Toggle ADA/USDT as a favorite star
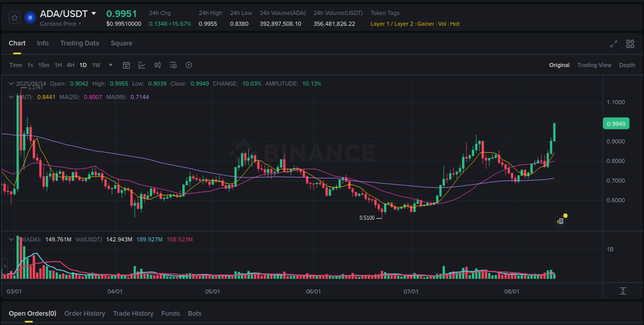This screenshot has height=325, width=644. coord(14,17)
